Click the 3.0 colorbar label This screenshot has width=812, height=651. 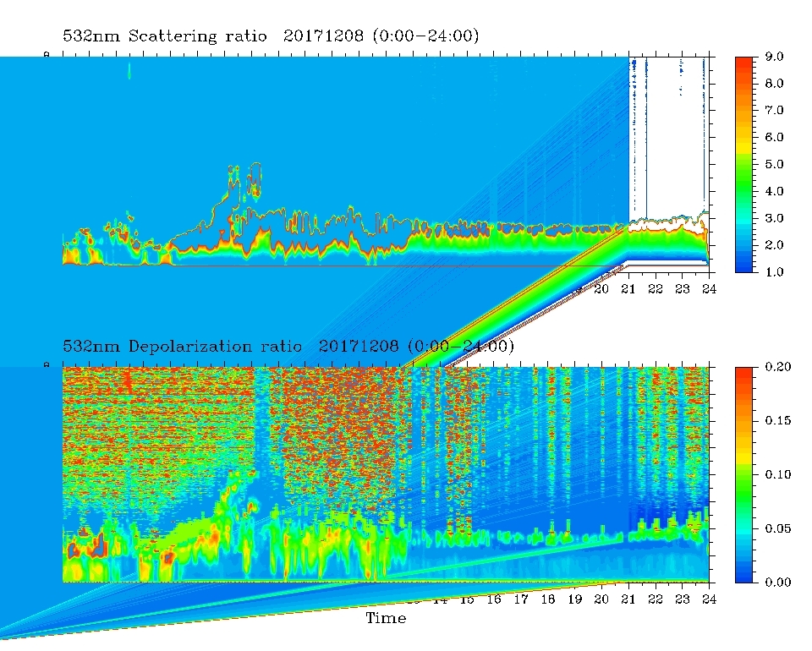tap(774, 218)
